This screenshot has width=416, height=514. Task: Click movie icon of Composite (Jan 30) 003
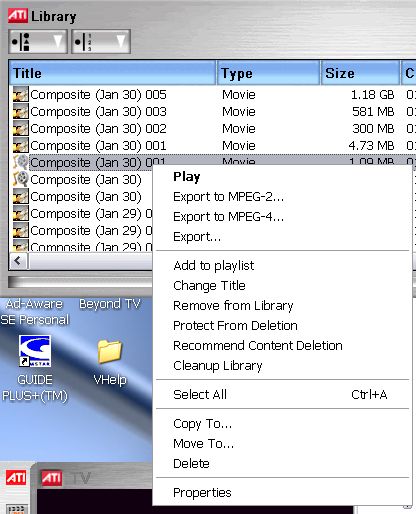tap(21, 111)
